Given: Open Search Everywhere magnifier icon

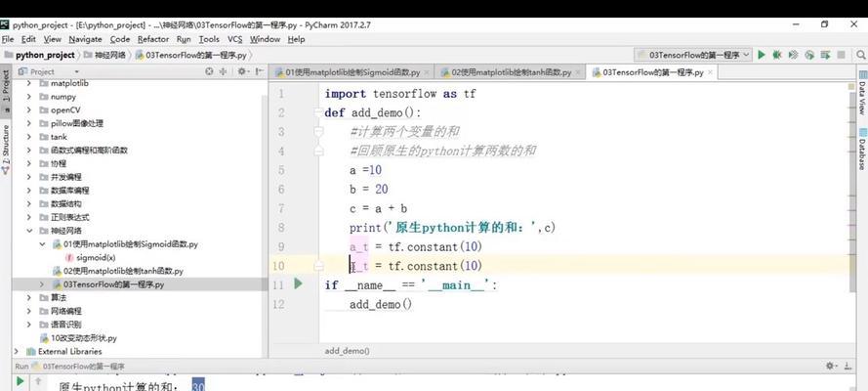Looking at the screenshot, I should pyautogui.click(x=861, y=55).
